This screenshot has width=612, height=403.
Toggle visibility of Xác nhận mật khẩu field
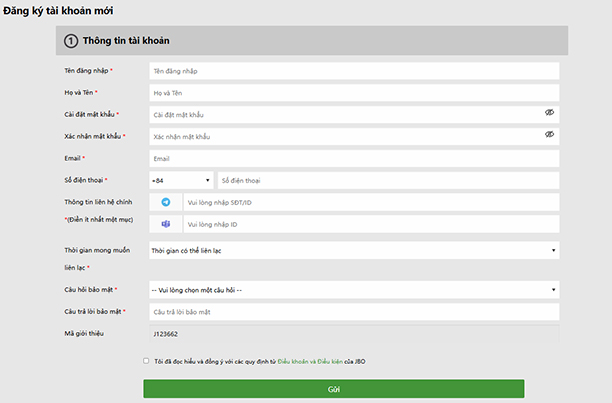[x=549, y=136]
